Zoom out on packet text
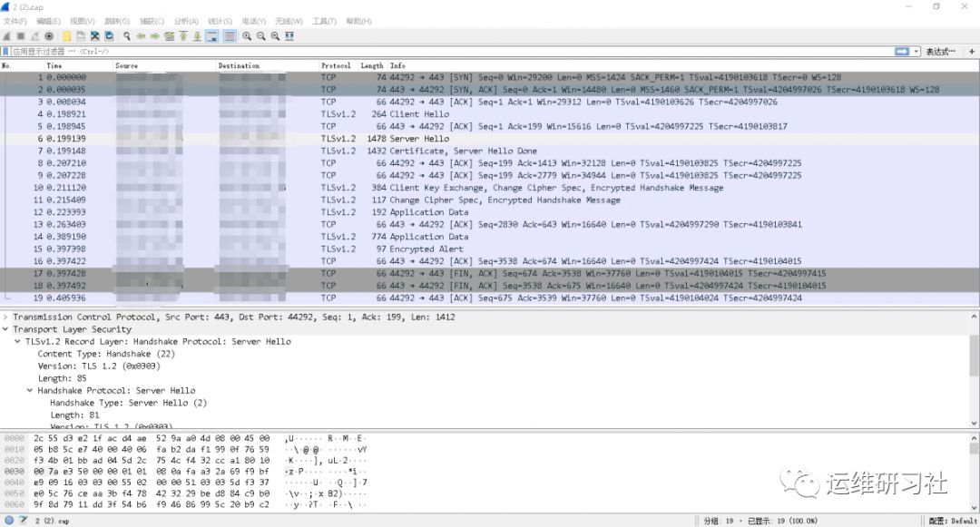Viewport: 980px width, 527px height. pos(261,36)
